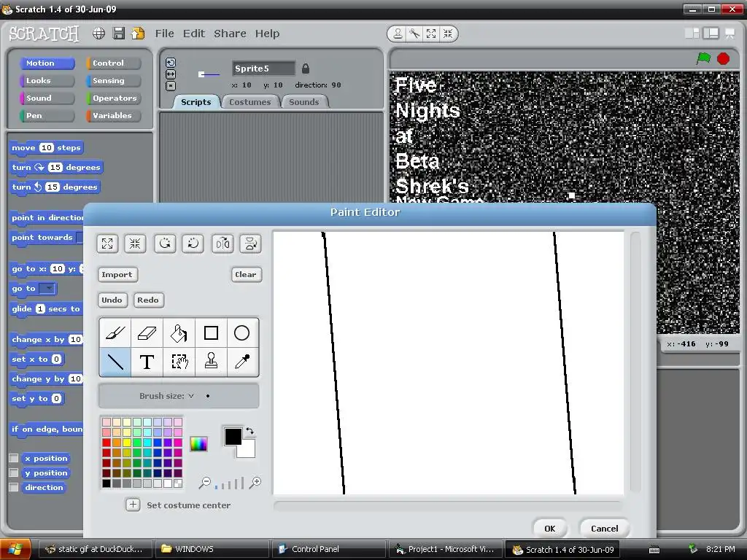
Task: Choose the Select and move tool
Action: tap(179, 362)
